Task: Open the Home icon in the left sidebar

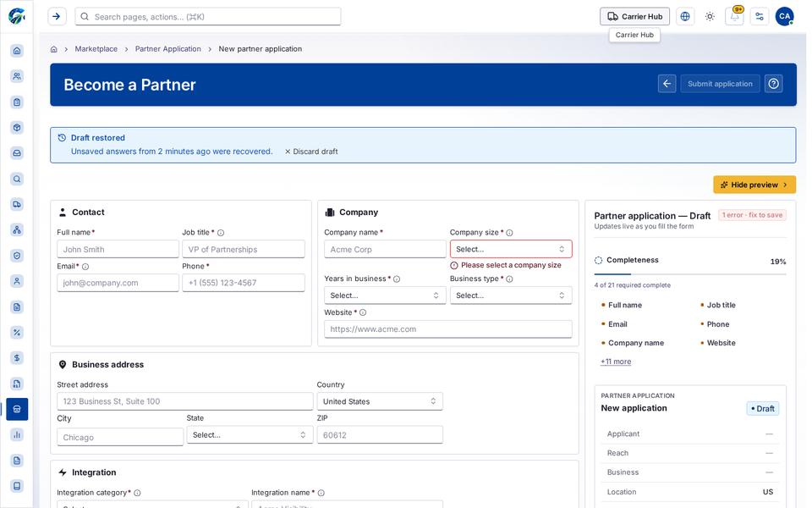Action: click(x=17, y=51)
